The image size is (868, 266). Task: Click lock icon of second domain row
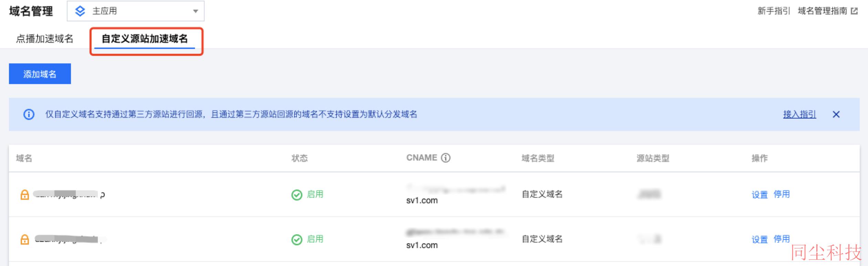[x=25, y=239]
